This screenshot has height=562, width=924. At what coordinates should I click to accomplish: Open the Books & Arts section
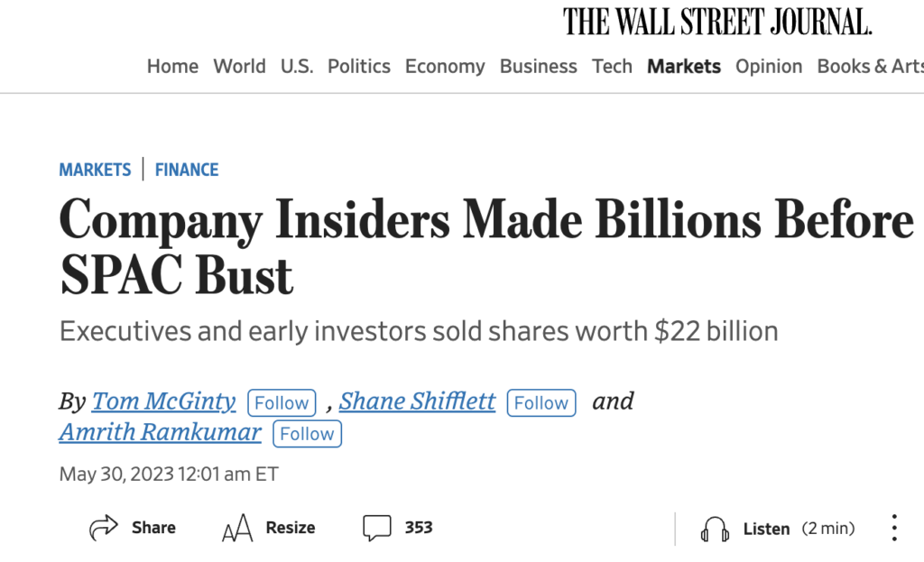(x=870, y=67)
